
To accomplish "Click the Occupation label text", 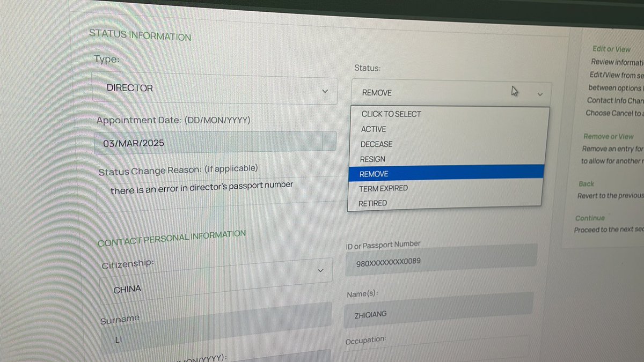I will tap(365, 341).
